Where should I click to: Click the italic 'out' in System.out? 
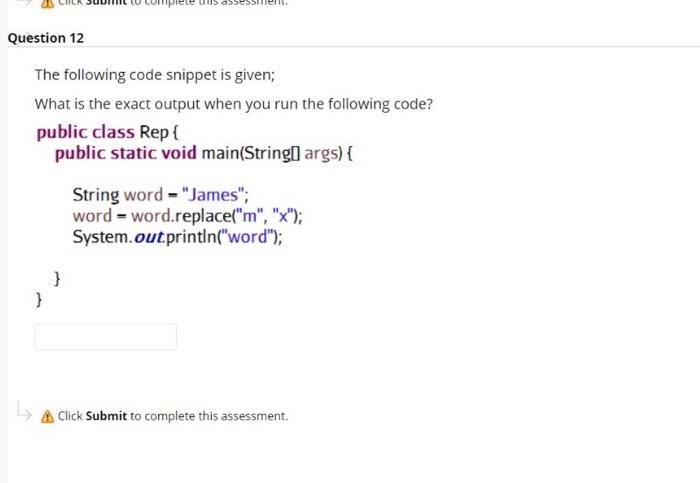(x=148, y=237)
